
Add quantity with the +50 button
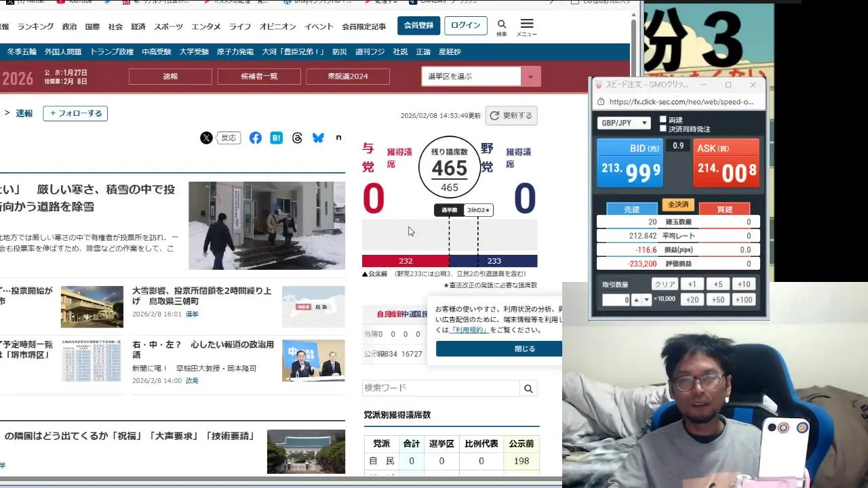(717, 300)
